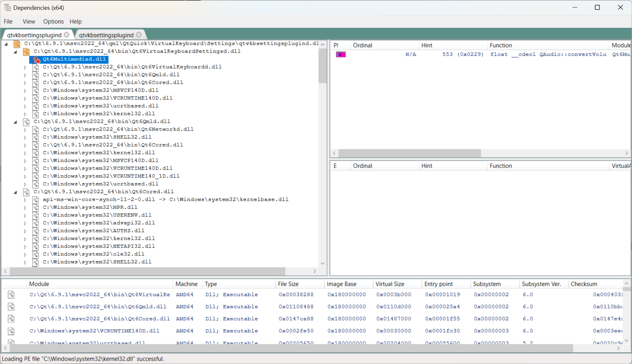Close the second qtvkbsettingsplugind tab
Screen dimensions: 632x364
click(139, 34)
